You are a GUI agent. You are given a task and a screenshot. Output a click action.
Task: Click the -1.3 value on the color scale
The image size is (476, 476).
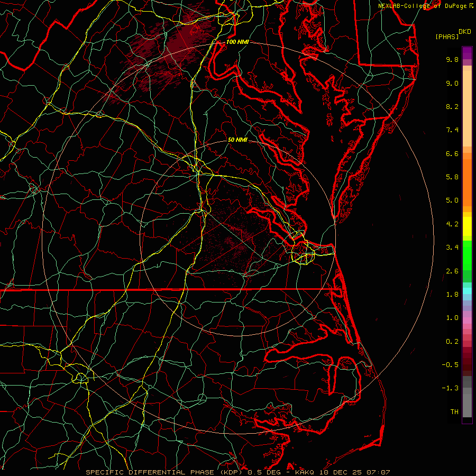point(450,388)
